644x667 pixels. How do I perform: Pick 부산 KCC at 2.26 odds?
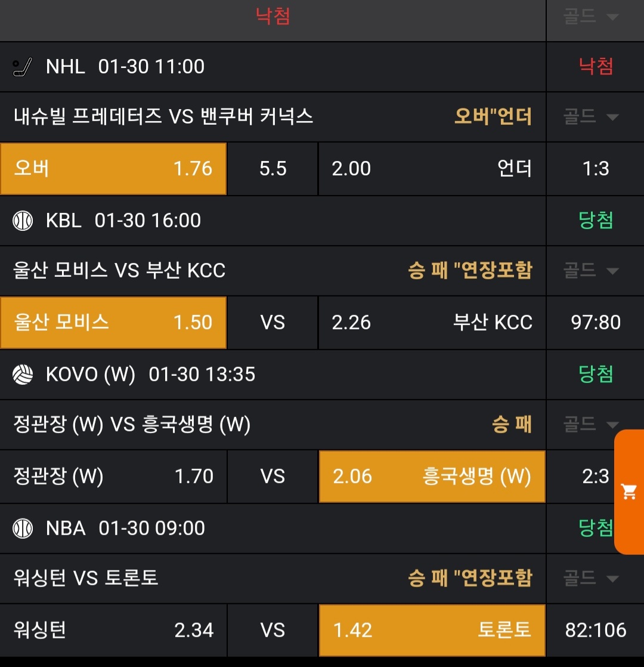click(432, 323)
